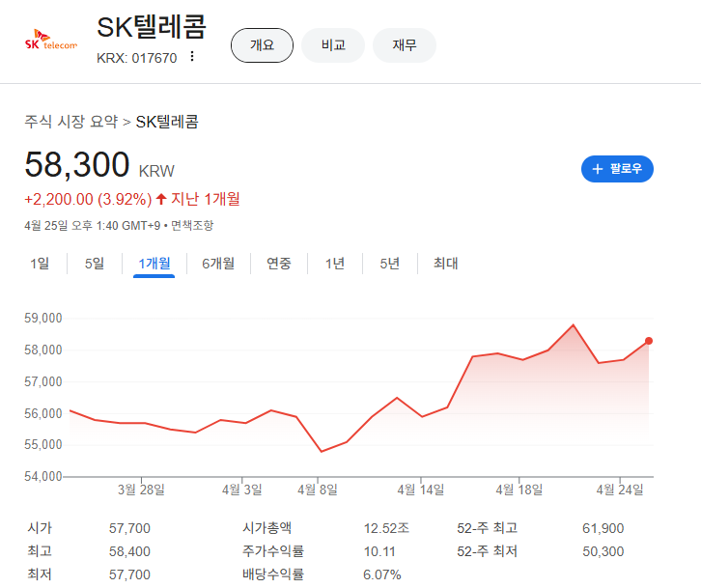Switch to the 비교 compare tab
This screenshot has height=588, width=701.
point(333,45)
